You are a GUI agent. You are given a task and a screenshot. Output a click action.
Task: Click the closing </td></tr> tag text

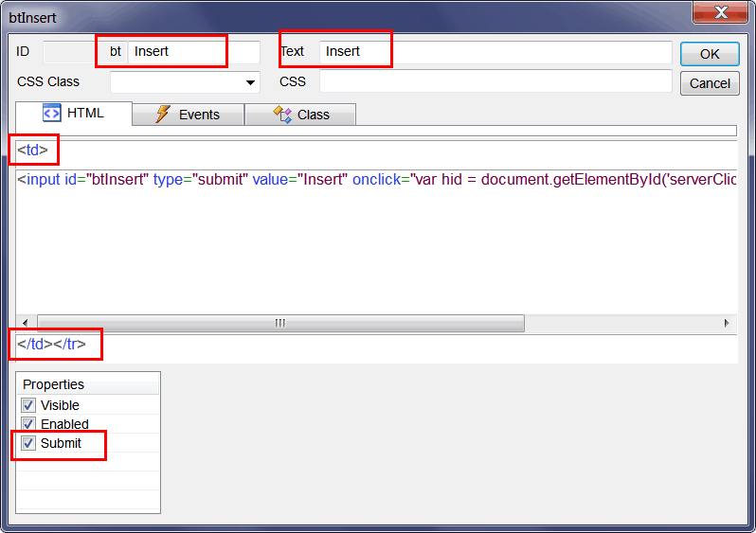point(51,344)
